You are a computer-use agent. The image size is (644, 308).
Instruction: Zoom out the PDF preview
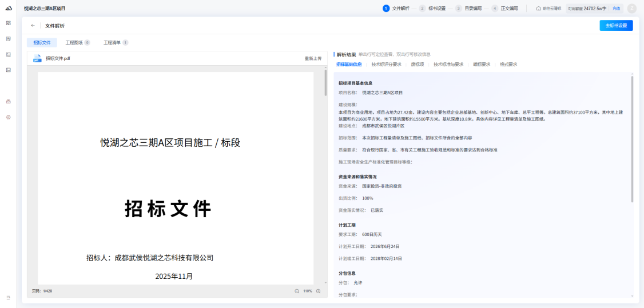pos(297,291)
